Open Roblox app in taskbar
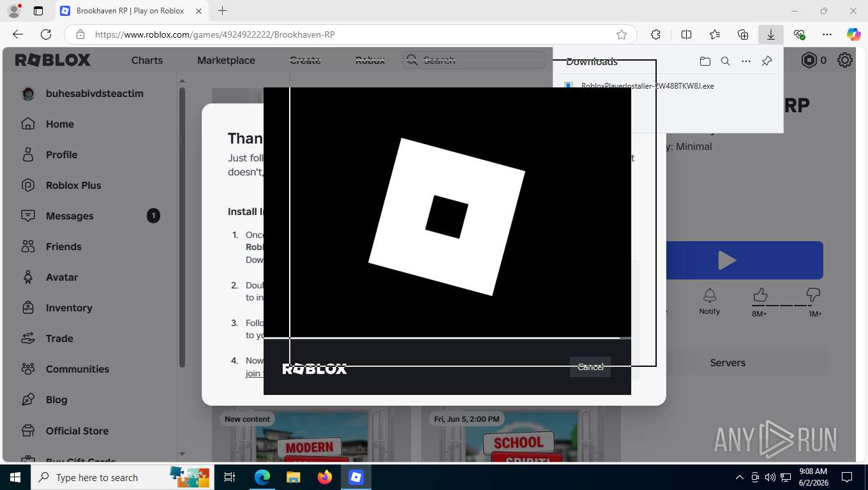 (x=355, y=477)
